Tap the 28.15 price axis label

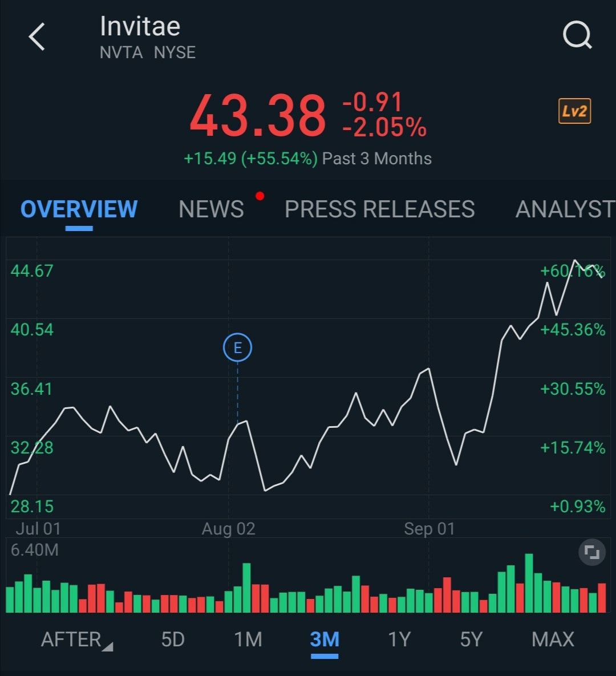click(32, 507)
